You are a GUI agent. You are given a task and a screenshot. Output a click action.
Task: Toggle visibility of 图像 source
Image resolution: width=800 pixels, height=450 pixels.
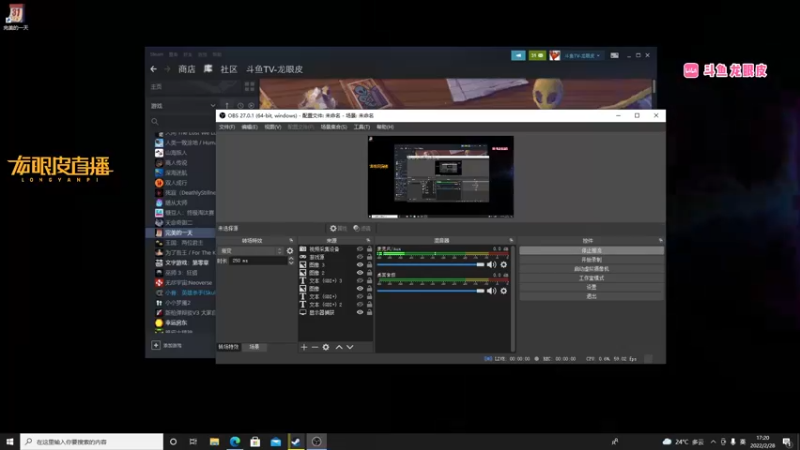[x=360, y=289]
